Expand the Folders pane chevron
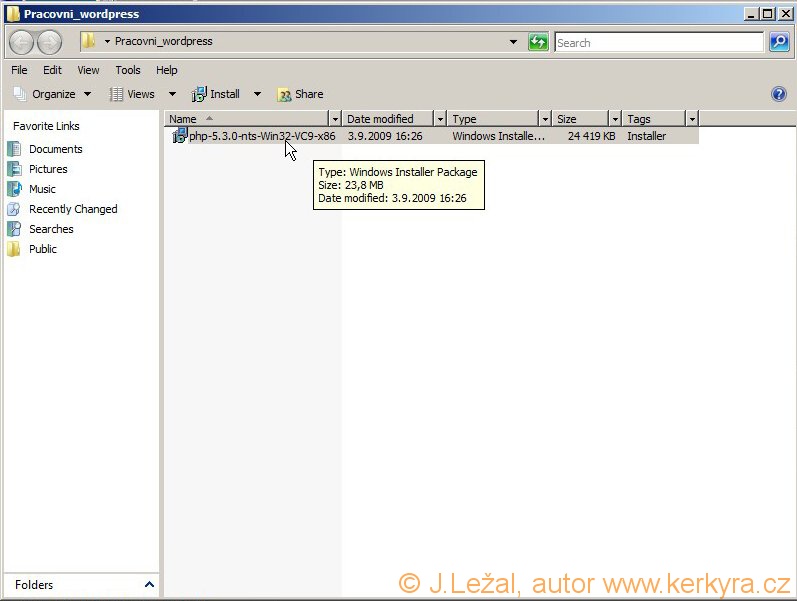The width and height of the screenshot is (797, 601). tap(149, 585)
